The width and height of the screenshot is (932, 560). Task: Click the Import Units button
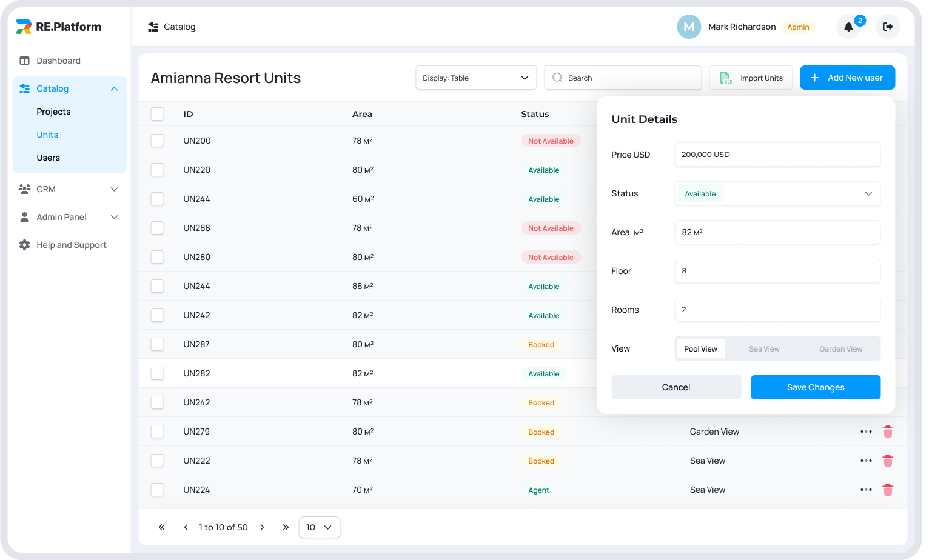(x=751, y=78)
